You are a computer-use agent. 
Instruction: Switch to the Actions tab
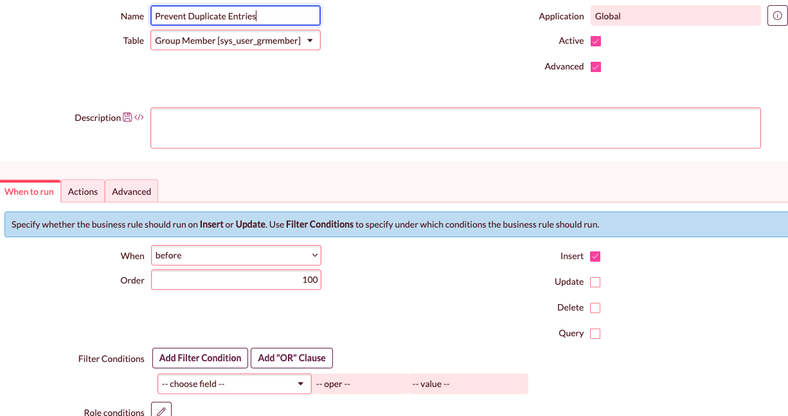(x=83, y=191)
